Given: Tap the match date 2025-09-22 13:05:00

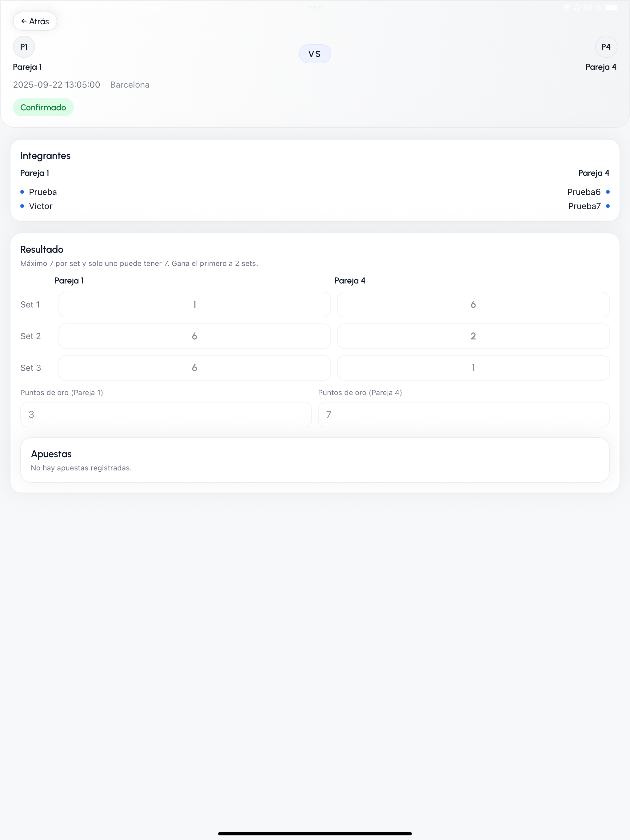Looking at the screenshot, I should coord(57,85).
